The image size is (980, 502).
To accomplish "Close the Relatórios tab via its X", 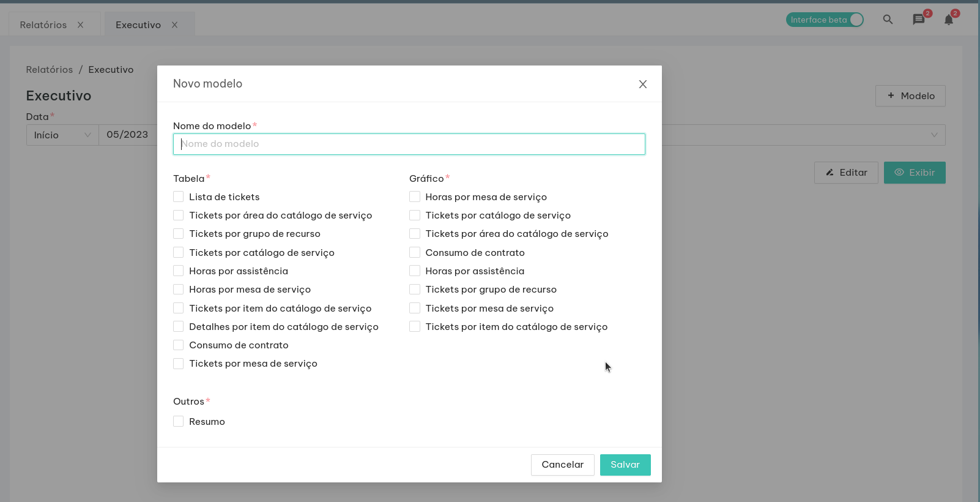I will 80,25.
